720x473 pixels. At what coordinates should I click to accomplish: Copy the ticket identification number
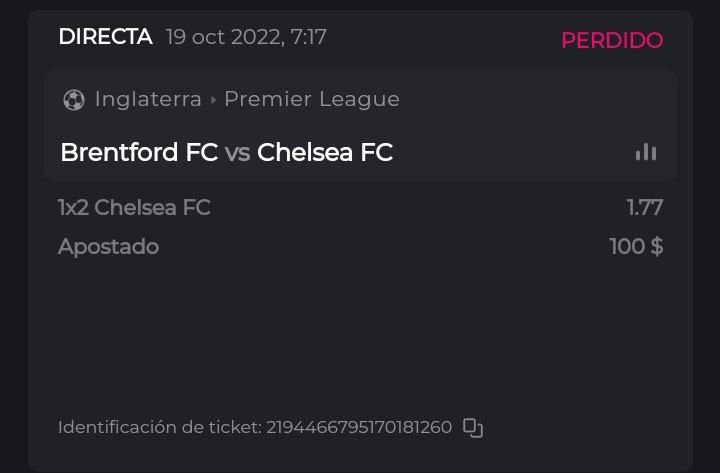pyautogui.click(x=473, y=428)
